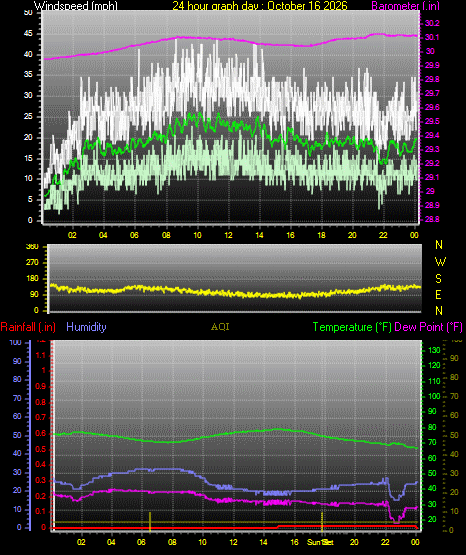The height and width of the screenshot is (555, 466).
Task: Click the SunSet label on the time axis
Action: pyautogui.click(x=320, y=542)
